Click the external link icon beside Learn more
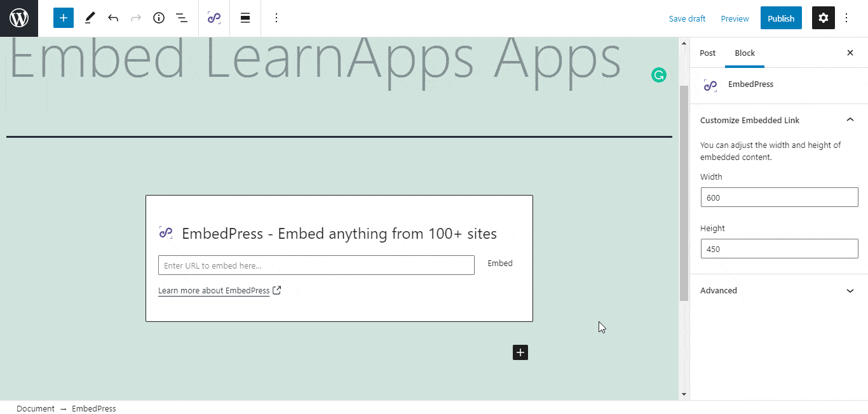This screenshot has width=868, height=414. [x=276, y=290]
